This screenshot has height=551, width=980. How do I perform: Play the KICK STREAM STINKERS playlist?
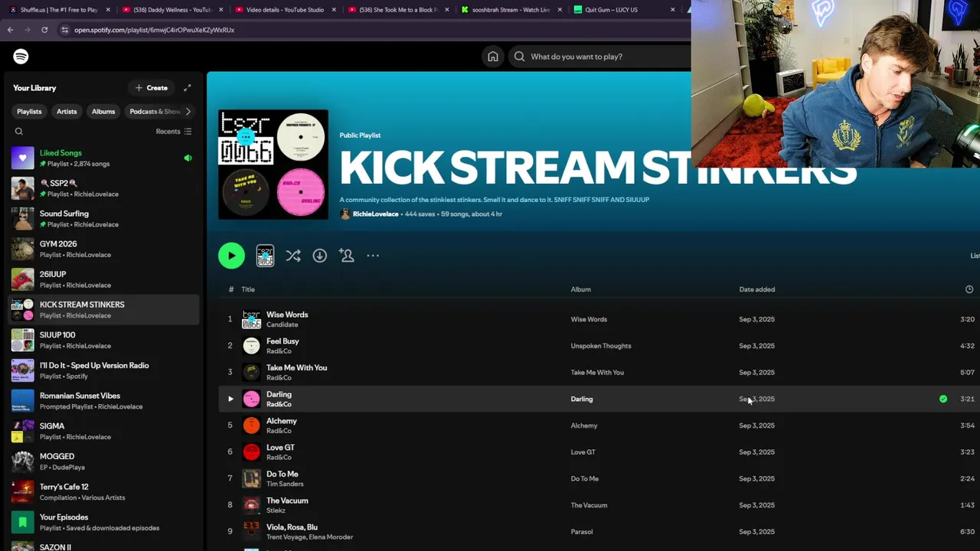tap(231, 256)
